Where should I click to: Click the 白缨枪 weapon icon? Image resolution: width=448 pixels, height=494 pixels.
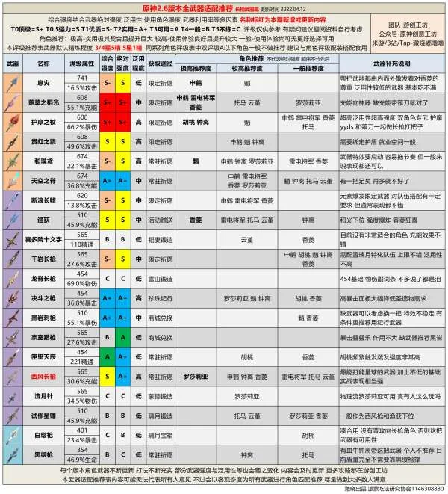13,433
